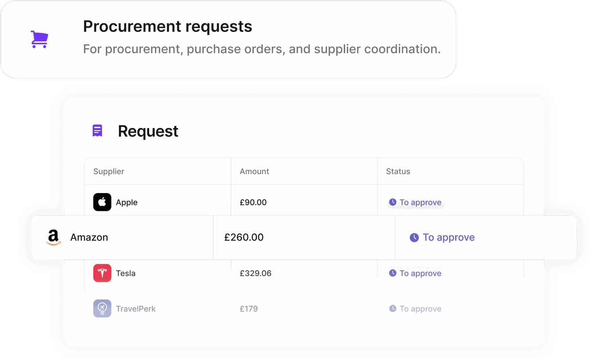
Task: Click the clock icon in Tesla row
Action: (x=393, y=273)
